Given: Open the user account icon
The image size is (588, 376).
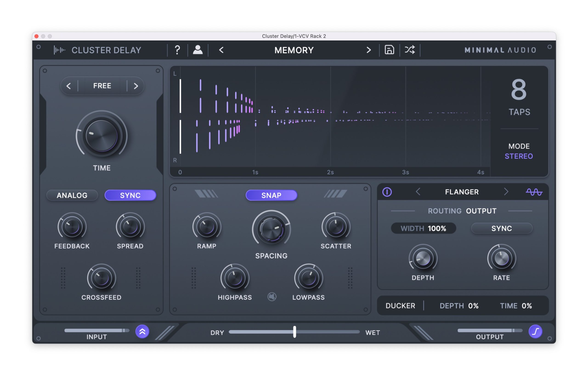Looking at the screenshot, I should 198,50.
